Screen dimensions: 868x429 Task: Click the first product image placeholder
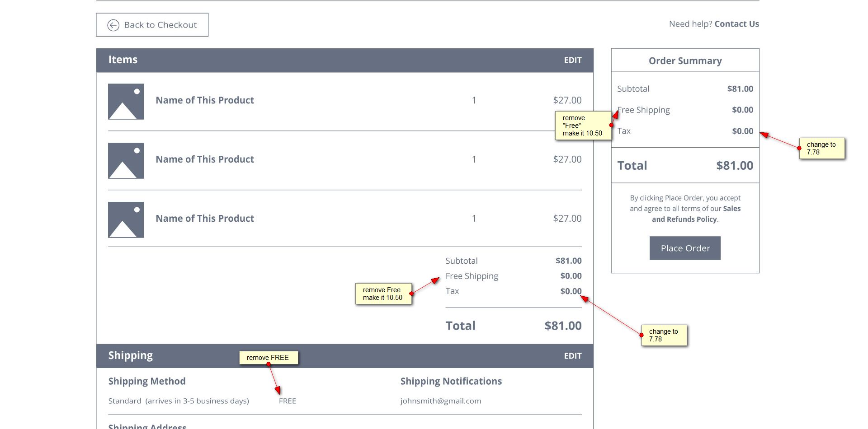[126, 102]
